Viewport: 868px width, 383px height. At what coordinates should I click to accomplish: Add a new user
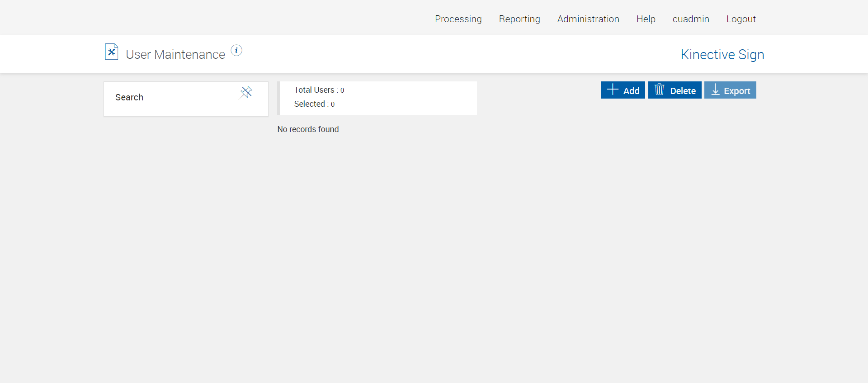623,90
